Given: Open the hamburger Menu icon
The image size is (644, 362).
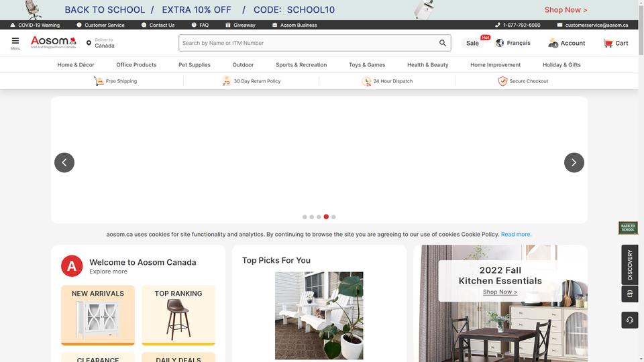Looking at the screenshot, I should click(x=15, y=41).
